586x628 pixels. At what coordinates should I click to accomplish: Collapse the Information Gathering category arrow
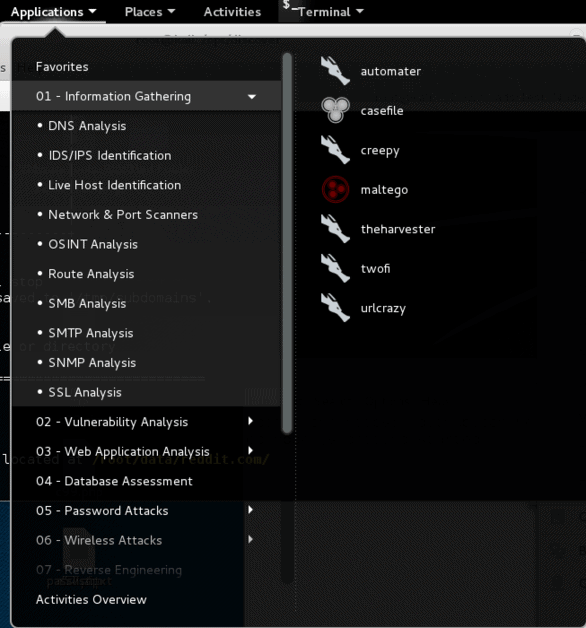pyautogui.click(x=252, y=97)
